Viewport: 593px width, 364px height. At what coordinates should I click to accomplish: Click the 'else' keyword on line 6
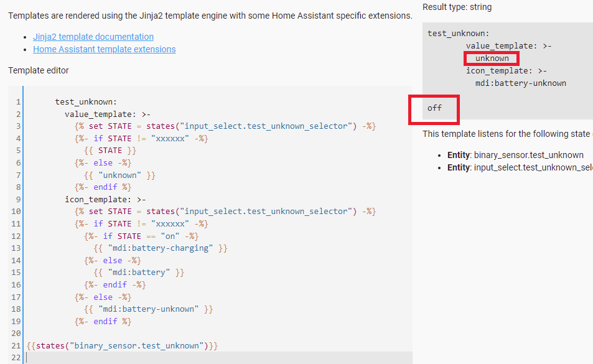tap(103, 162)
